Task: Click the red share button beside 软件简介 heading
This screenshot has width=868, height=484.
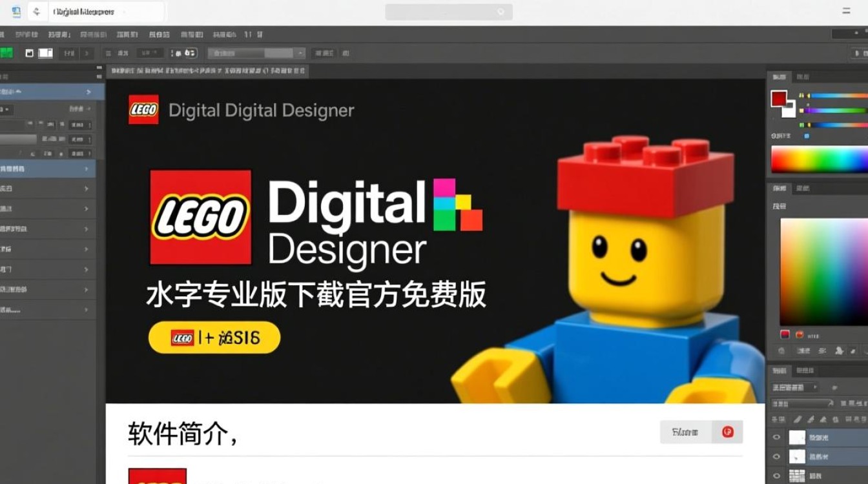Action: coord(728,431)
